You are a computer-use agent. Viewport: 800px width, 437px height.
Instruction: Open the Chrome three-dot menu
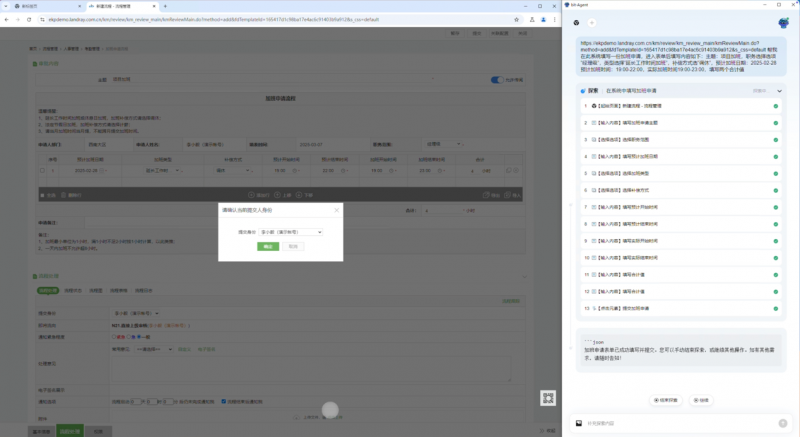tap(555, 19)
